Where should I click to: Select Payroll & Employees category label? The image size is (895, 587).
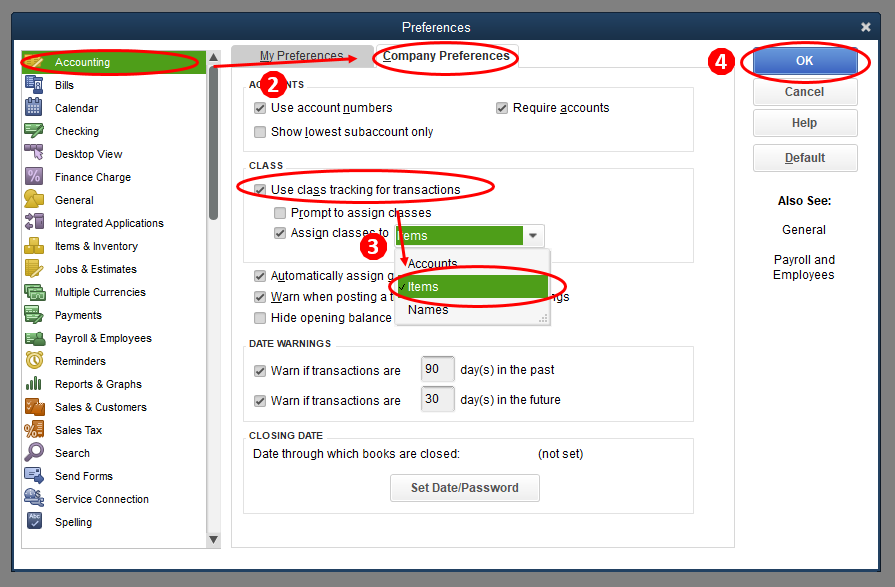pyautogui.click(x=103, y=338)
